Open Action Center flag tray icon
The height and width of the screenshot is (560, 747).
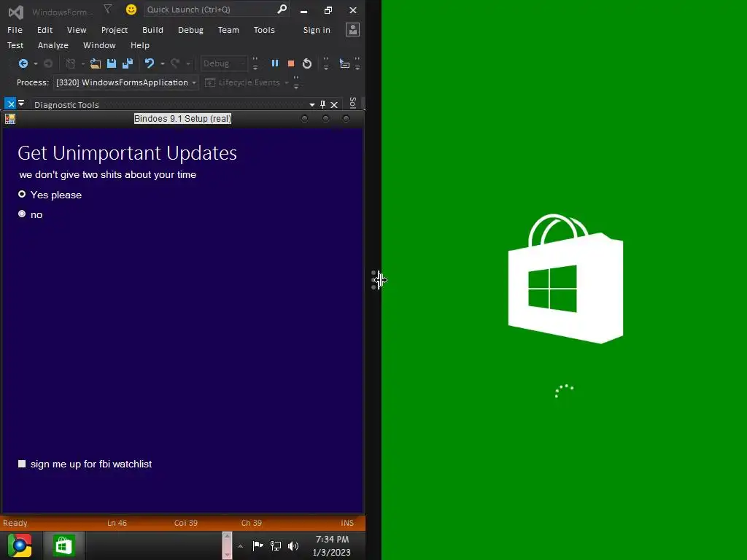coord(258,545)
